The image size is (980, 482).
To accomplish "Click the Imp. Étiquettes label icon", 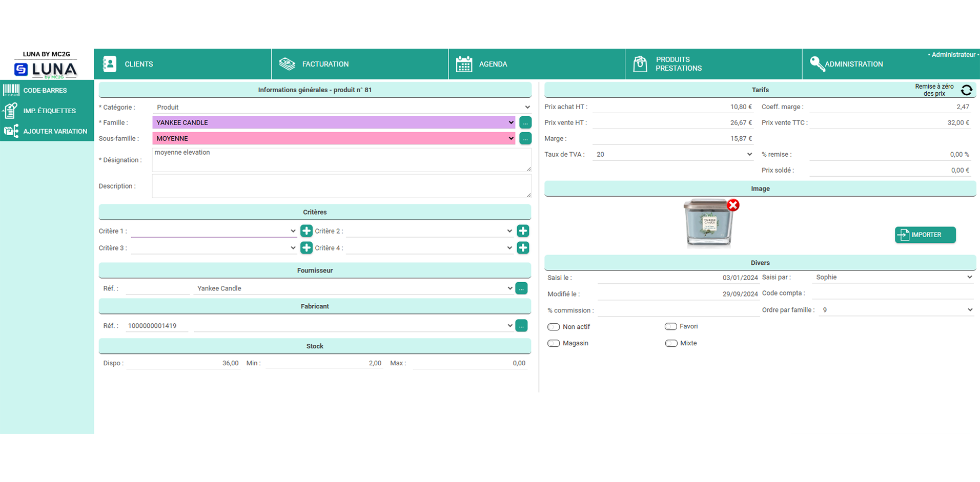I will coord(11,111).
